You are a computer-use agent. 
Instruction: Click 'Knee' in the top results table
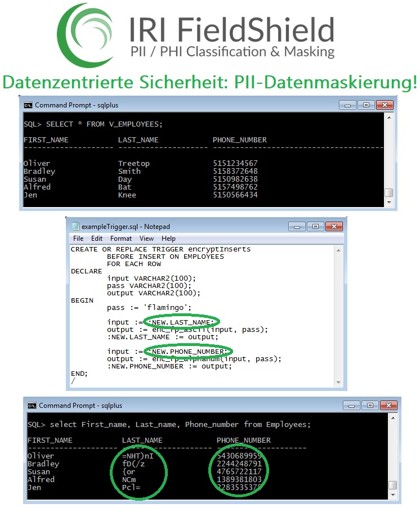click(127, 195)
